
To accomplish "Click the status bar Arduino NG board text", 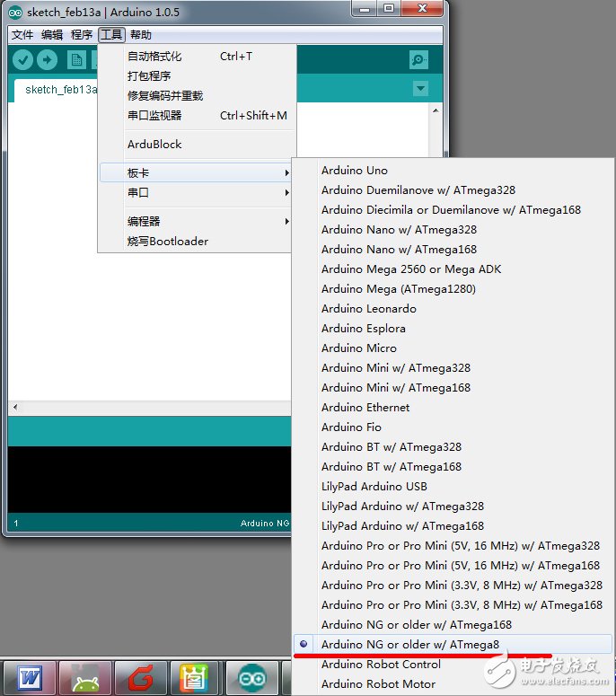I will coord(265,524).
